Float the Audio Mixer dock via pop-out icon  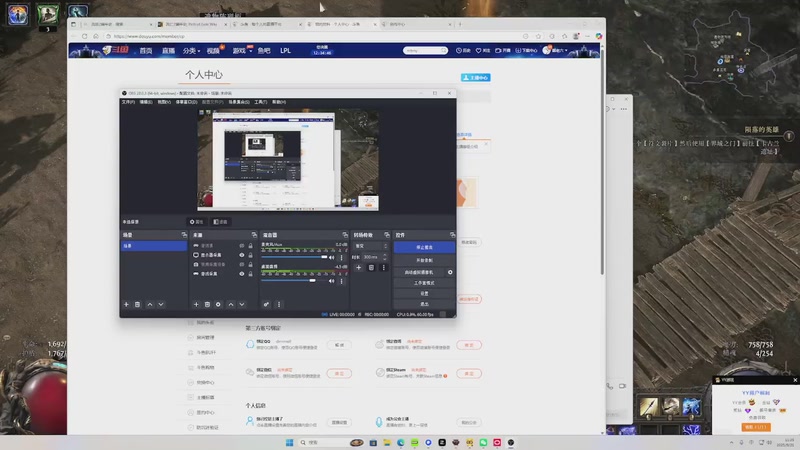tap(345, 235)
